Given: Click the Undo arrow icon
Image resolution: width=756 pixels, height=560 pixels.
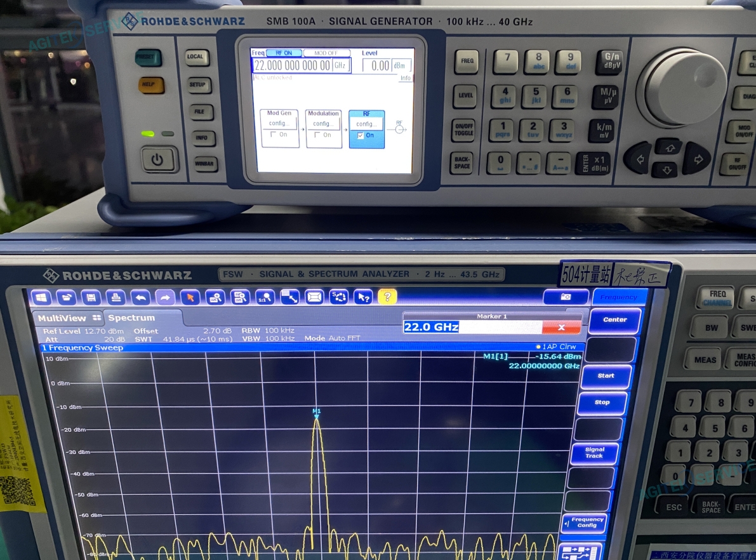Looking at the screenshot, I should pyautogui.click(x=140, y=297).
